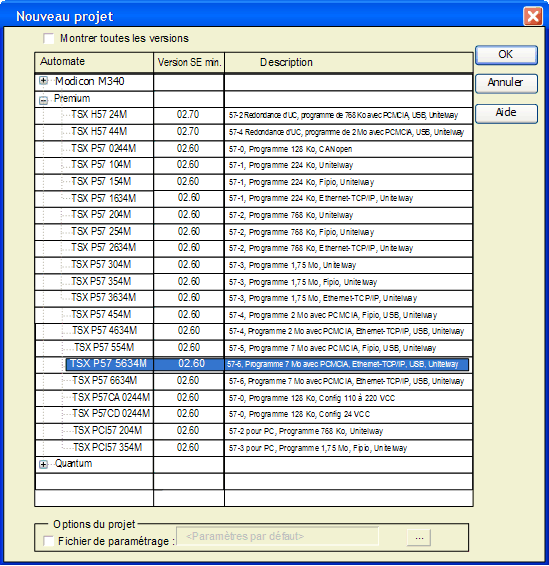Select TSX P57 454M processor
The image size is (549, 566).
pos(101,314)
